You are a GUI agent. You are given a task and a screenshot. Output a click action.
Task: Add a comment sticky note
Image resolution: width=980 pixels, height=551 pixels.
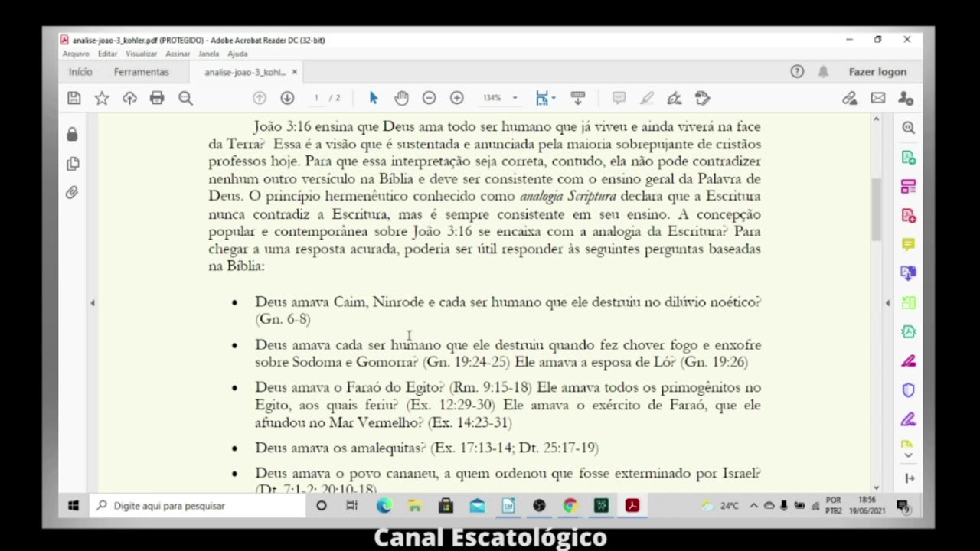[619, 98]
